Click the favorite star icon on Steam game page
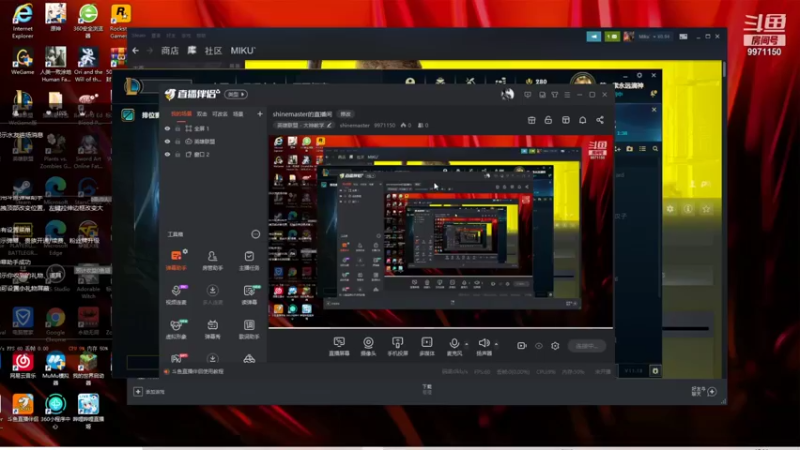This screenshot has height=450, width=800. click(706, 209)
